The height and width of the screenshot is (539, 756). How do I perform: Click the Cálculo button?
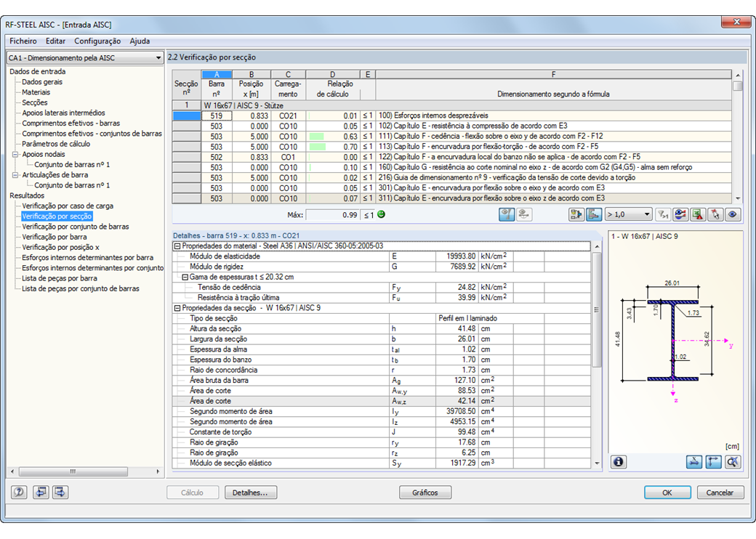193,493
